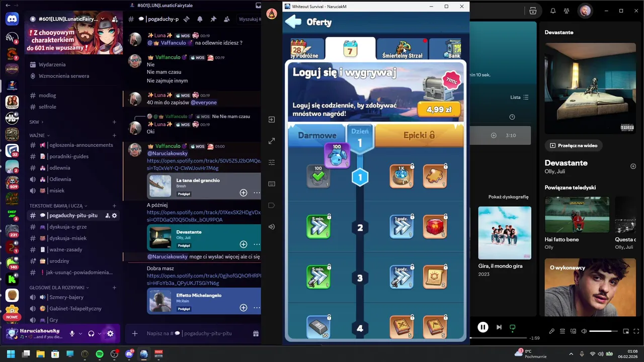The image size is (644, 362).
Task: Buy login offer for 4,99 zł
Action: (x=439, y=110)
